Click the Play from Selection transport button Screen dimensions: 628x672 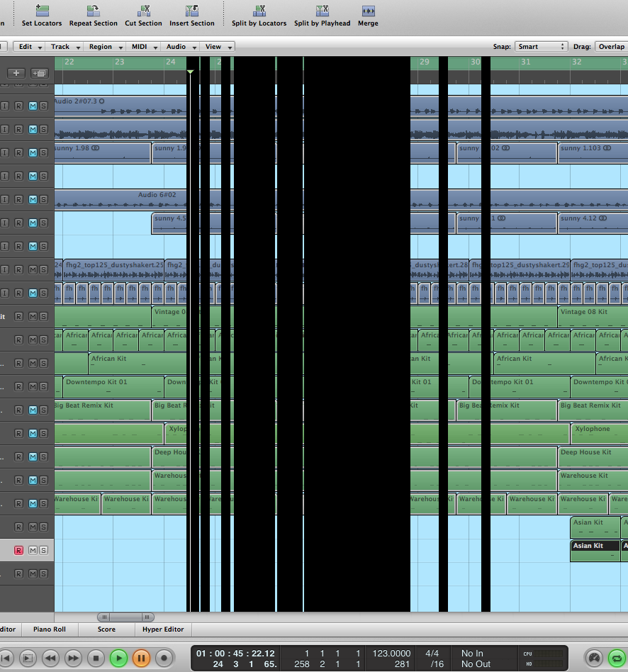tap(27, 658)
